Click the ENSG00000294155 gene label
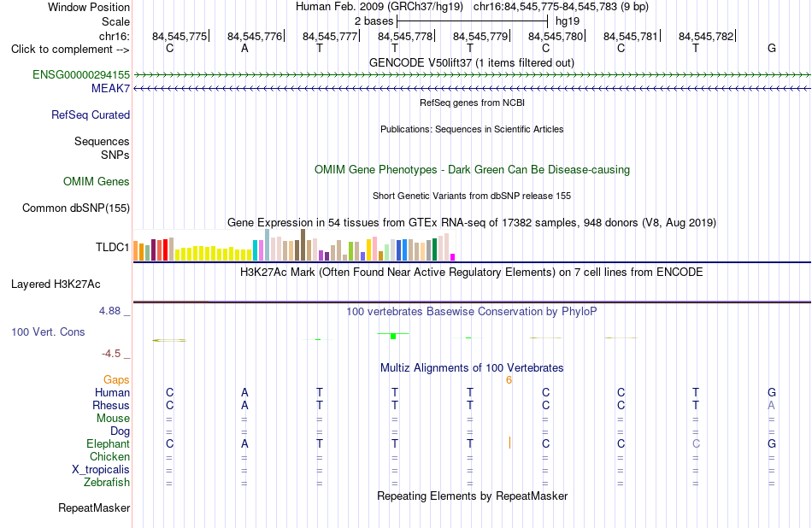This screenshot has width=812, height=528. [x=81, y=74]
